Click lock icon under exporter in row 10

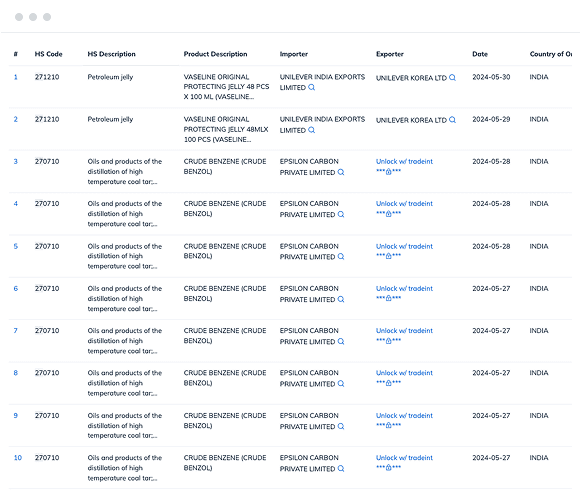[x=388, y=467]
